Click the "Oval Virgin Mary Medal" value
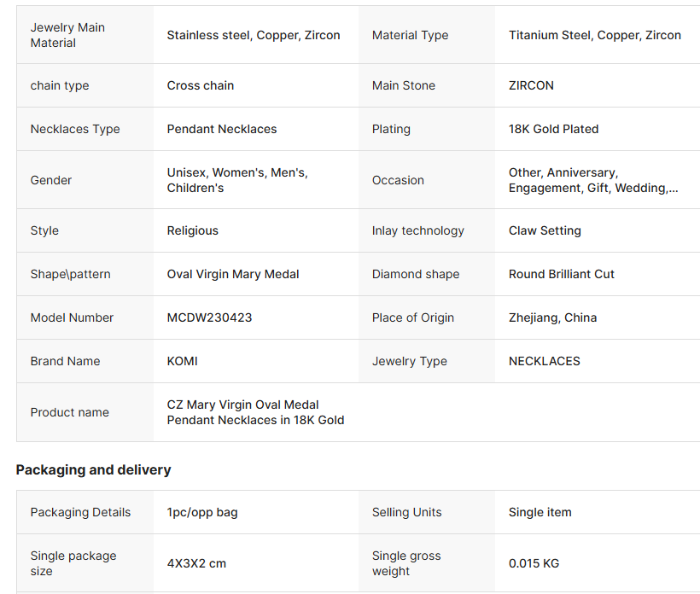Screen dimensions: 700x594 [233, 274]
